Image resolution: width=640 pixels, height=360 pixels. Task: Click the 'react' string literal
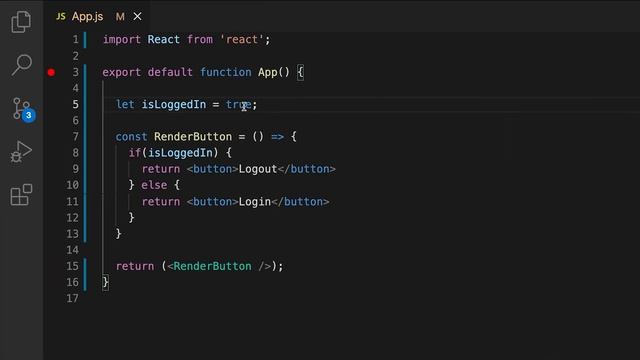coord(242,40)
